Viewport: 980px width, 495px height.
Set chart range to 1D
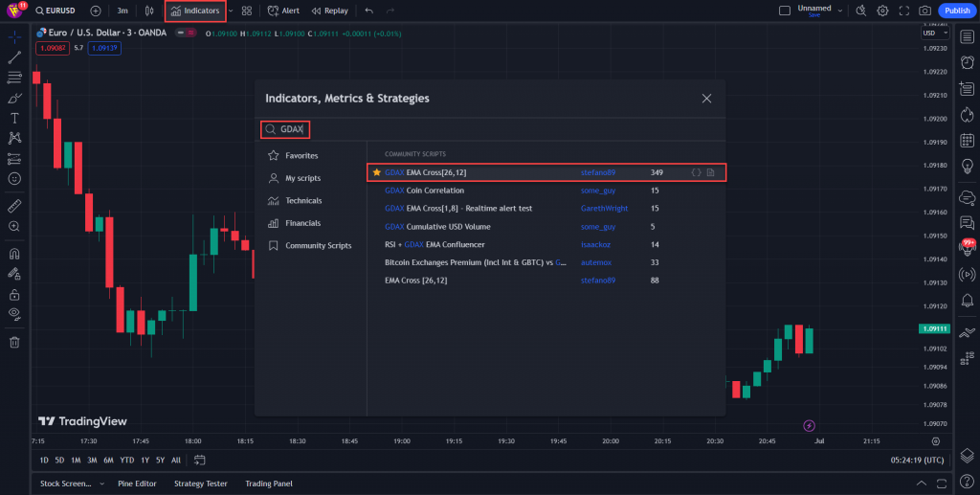(x=44, y=460)
